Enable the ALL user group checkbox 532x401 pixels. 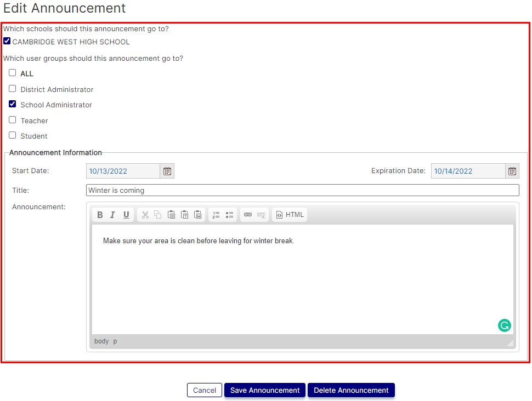coord(12,72)
